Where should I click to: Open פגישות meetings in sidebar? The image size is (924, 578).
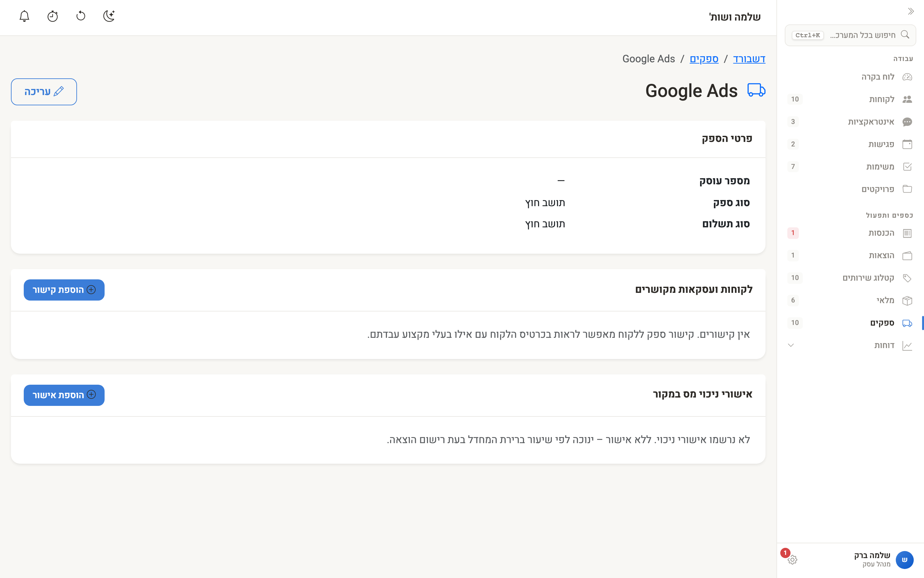click(x=850, y=144)
